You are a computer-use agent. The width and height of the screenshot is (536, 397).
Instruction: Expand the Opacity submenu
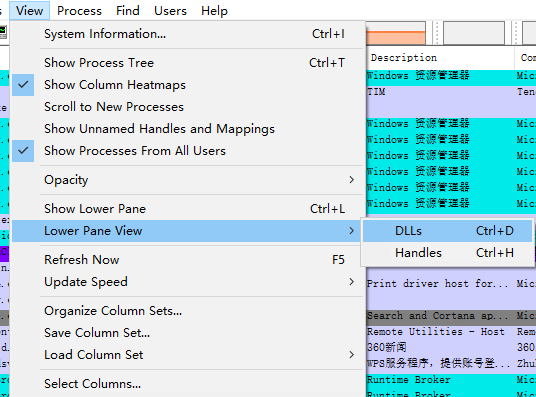coord(187,180)
